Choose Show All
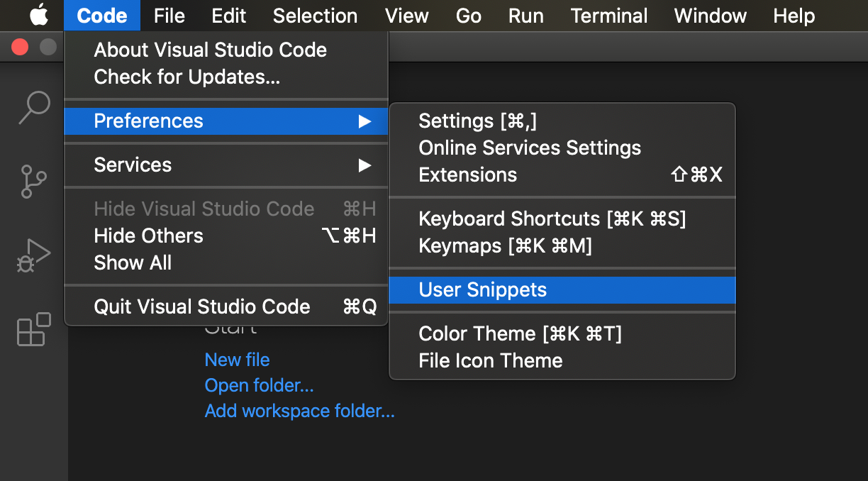Screen dimensions: 868x481 coord(226,262)
